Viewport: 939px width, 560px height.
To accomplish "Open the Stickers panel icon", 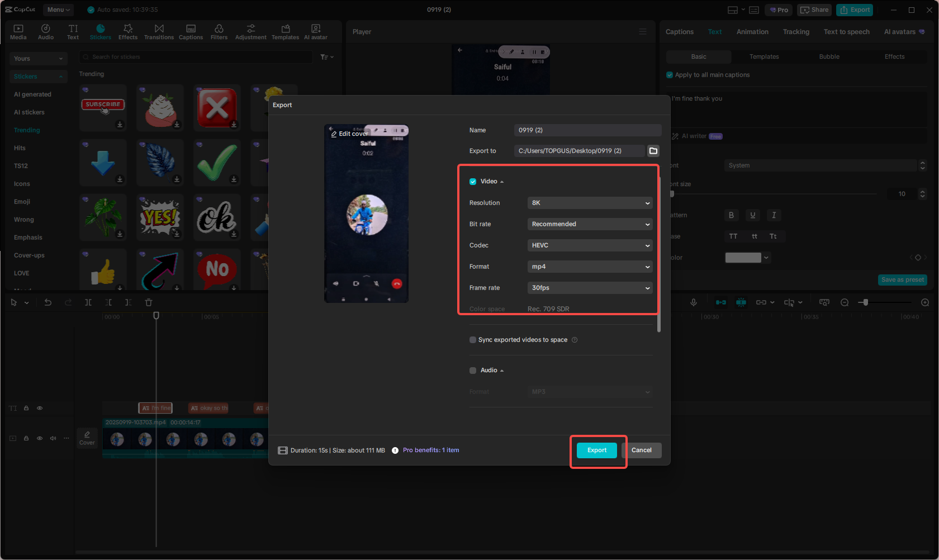I will (101, 32).
